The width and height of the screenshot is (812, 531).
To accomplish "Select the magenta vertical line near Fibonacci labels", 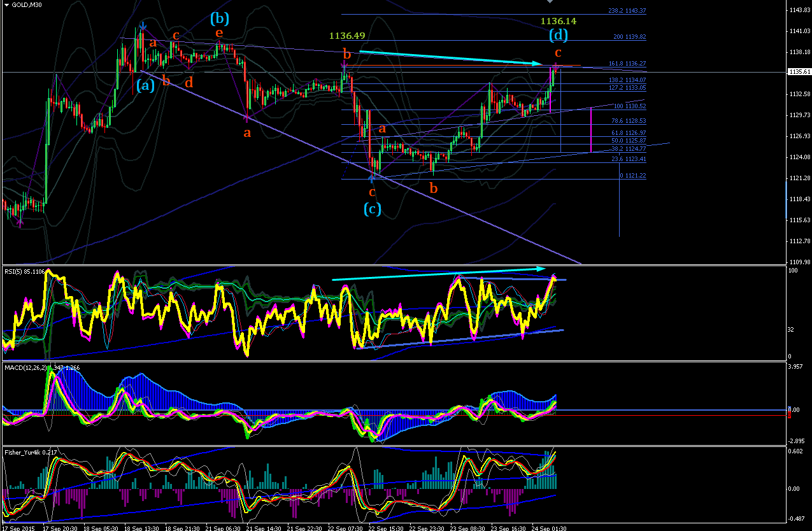I will coord(592,130).
